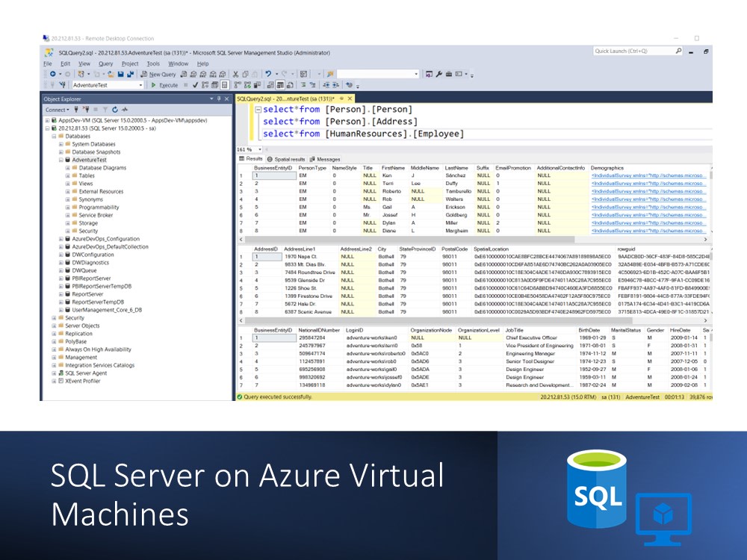Click the Toolbox briefcase icon in the toolbar
The height and width of the screenshot is (560, 747).
click(x=449, y=74)
